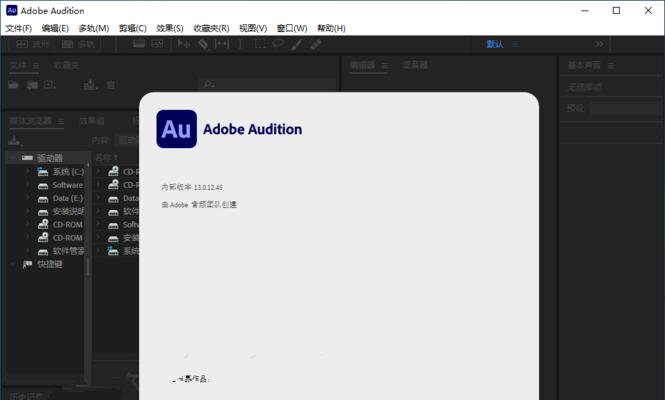This screenshot has width=665, height=400.
Task: Open the 视图(V) menu
Action: tap(253, 28)
